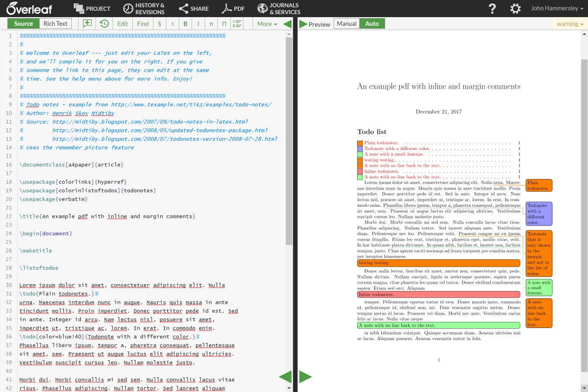Add a comment using the speech bubble icon
The width and height of the screenshot is (588, 392).
click(x=86, y=23)
